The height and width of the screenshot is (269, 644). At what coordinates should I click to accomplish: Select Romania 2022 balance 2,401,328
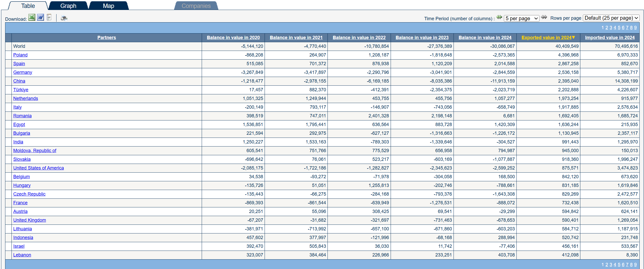click(379, 116)
